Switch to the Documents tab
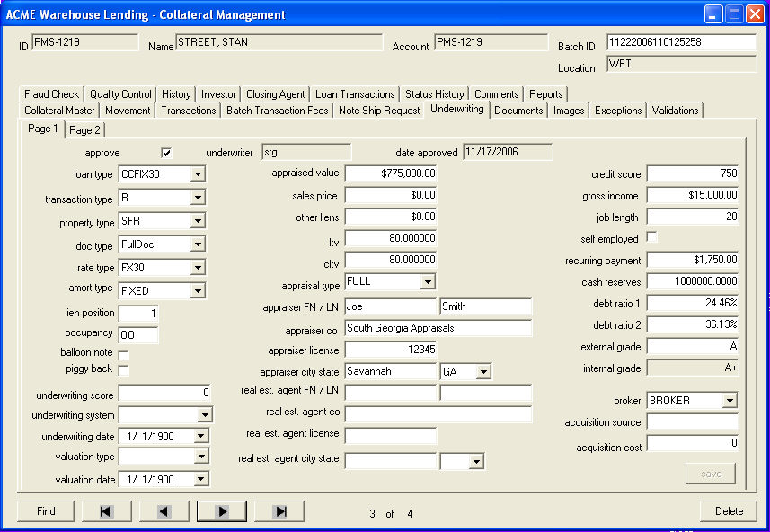Viewport: 770px width, 532px height. (518, 111)
